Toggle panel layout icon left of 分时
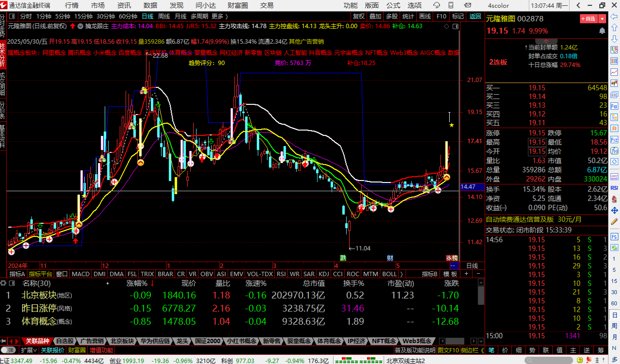Image resolution: width=620 pixels, height=364 pixels. tap(12, 17)
